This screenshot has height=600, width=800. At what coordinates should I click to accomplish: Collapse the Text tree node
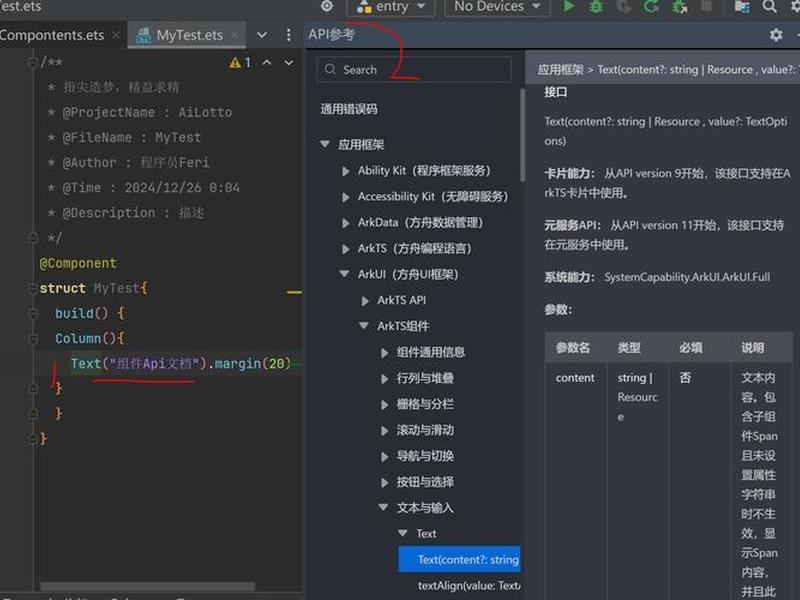pos(403,533)
